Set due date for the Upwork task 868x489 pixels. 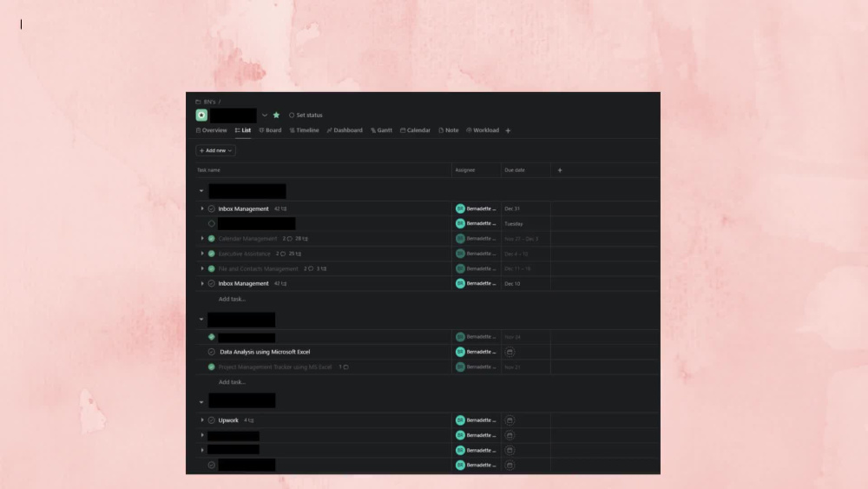pyautogui.click(x=510, y=420)
